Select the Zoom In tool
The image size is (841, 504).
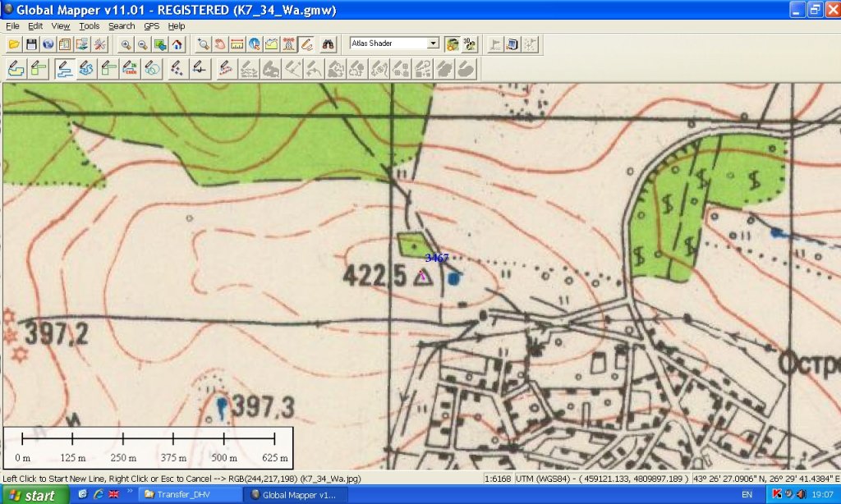tap(126, 44)
